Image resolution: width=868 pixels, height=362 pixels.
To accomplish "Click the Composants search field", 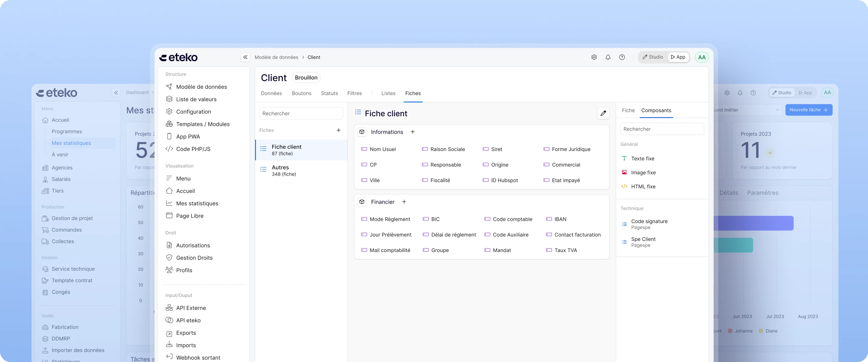I will click(x=662, y=129).
